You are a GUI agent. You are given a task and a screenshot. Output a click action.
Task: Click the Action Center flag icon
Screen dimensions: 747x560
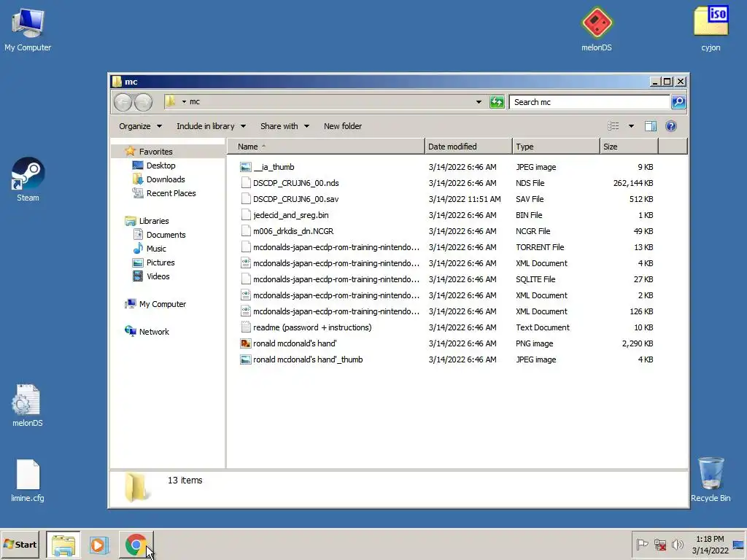[642, 544]
